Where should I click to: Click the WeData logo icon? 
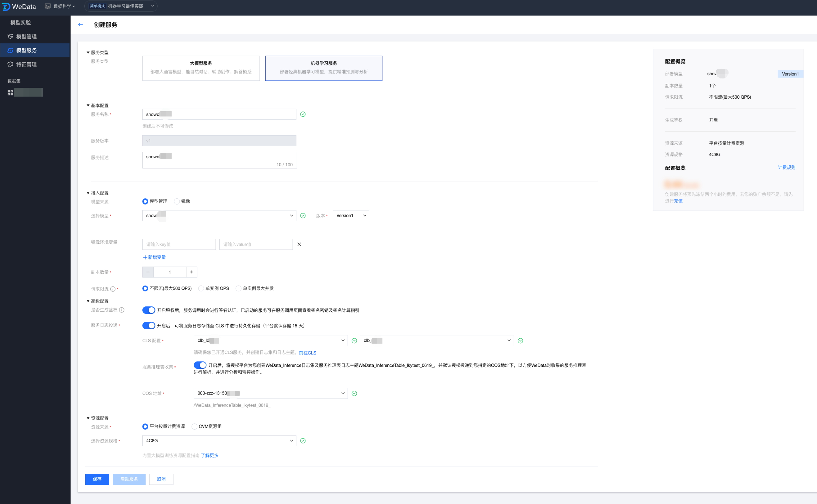(x=6, y=7)
